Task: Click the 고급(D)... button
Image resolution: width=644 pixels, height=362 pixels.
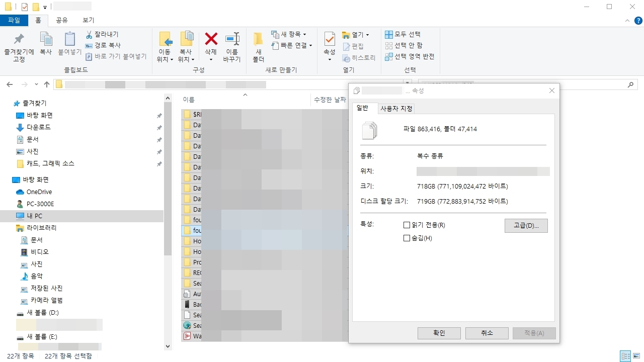Action: 526,226
